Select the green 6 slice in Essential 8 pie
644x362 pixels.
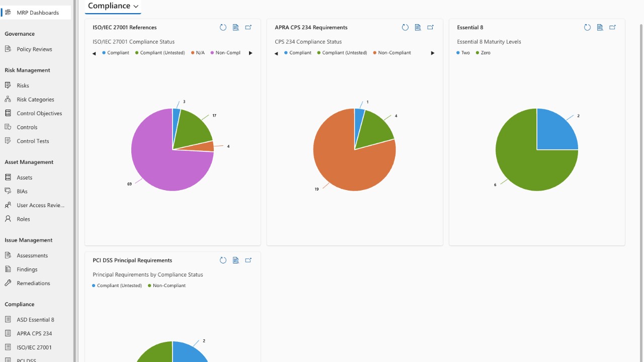[x=523, y=163]
